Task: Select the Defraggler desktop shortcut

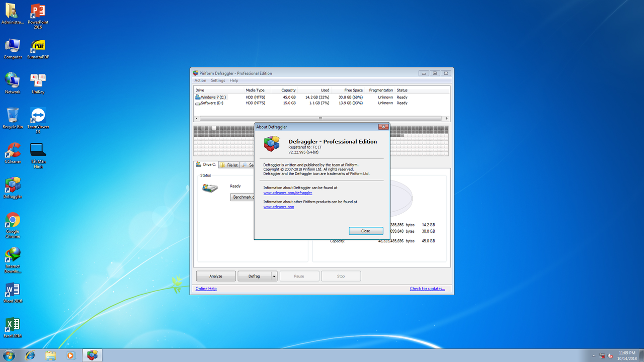Action: pos(13,188)
